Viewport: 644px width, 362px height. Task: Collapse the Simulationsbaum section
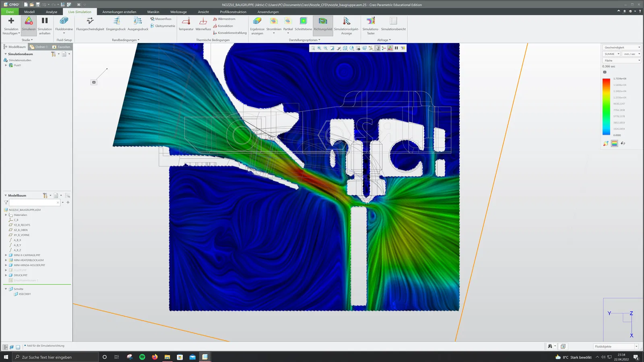[6, 54]
